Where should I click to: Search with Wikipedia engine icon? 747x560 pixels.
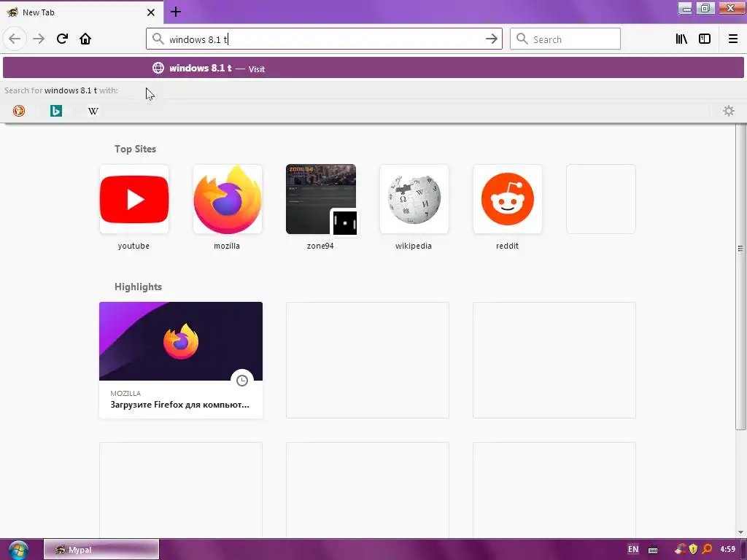[x=93, y=111]
